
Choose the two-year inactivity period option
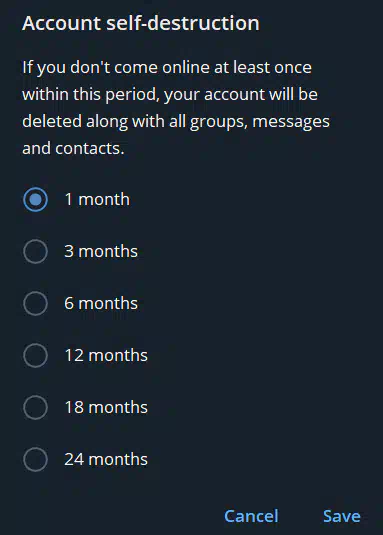click(x=35, y=460)
